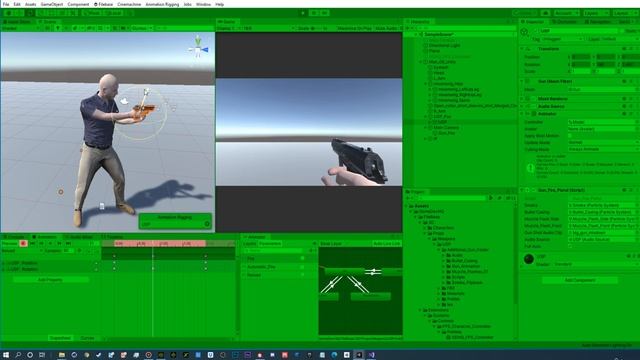The height and width of the screenshot is (360, 640).
Task: Click the Pause button in top toolbar
Action: (x=314, y=13)
